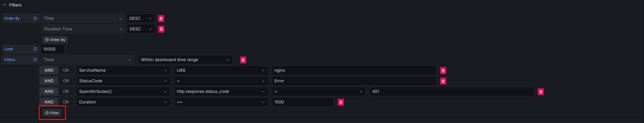644x123 pixels.
Task: Click the Limit value input field
Action: [53, 49]
